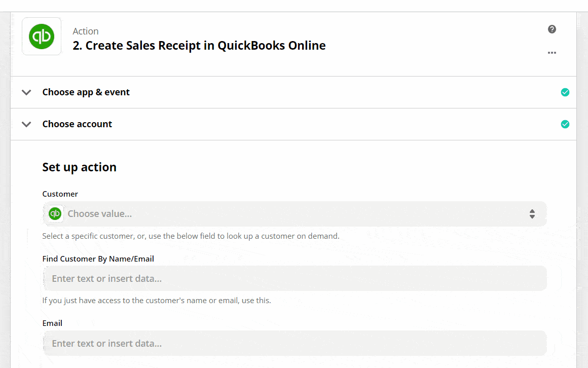This screenshot has height=368, width=588.
Task: Click the step title Create Sales Receipt
Action: click(x=200, y=45)
